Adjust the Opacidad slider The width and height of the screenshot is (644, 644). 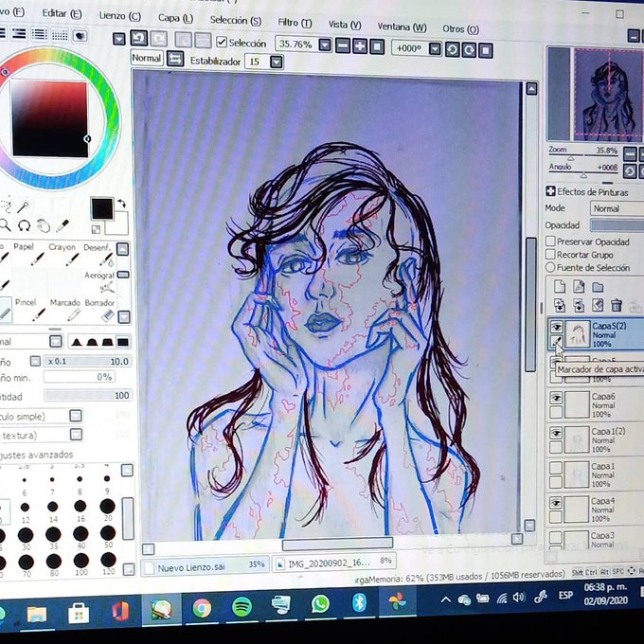(617, 225)
